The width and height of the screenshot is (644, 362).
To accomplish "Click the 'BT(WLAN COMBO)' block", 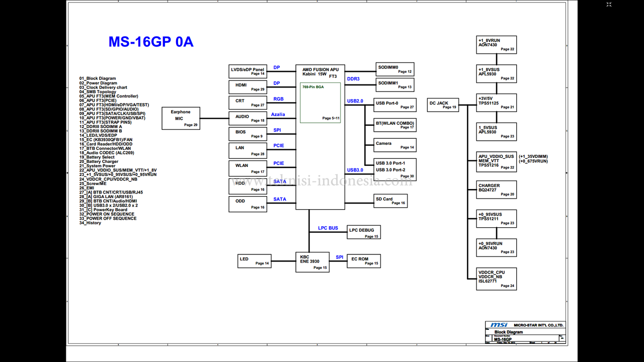I will pyautogui.click(x=395, y=125).
